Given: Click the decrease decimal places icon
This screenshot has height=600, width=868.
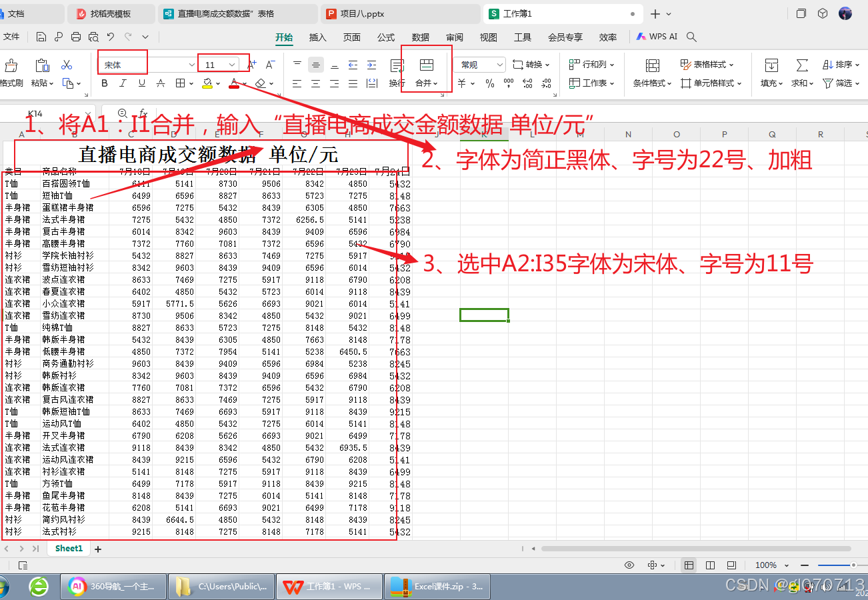Looking at the screenshot, I should tap(547, 83).
